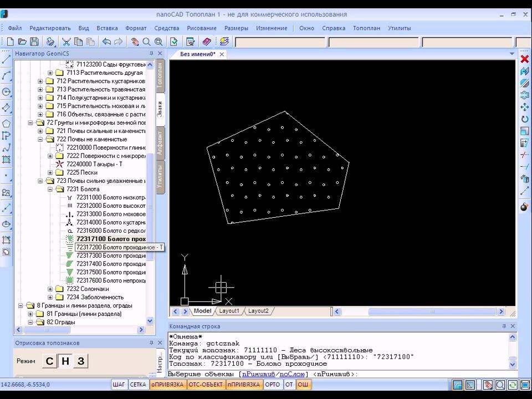Click the red X erase tool
Viewport: 532px width, 399px height.
524,59
